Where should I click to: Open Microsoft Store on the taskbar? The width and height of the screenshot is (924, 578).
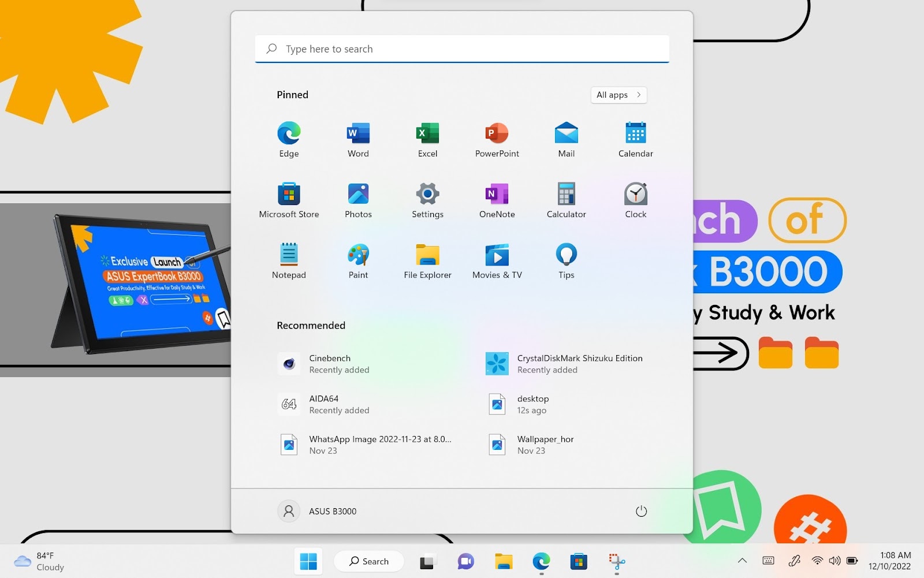(x=579, y=561)
